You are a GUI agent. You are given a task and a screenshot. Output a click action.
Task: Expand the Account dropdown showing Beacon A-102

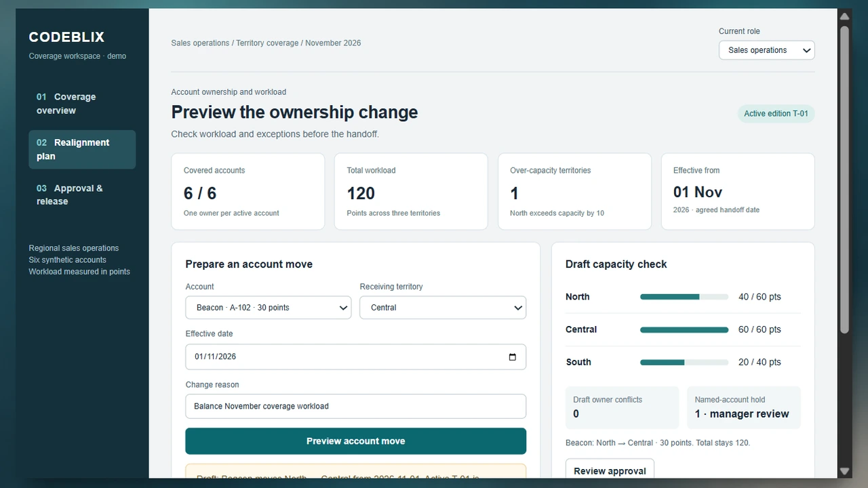click(269, 308)
